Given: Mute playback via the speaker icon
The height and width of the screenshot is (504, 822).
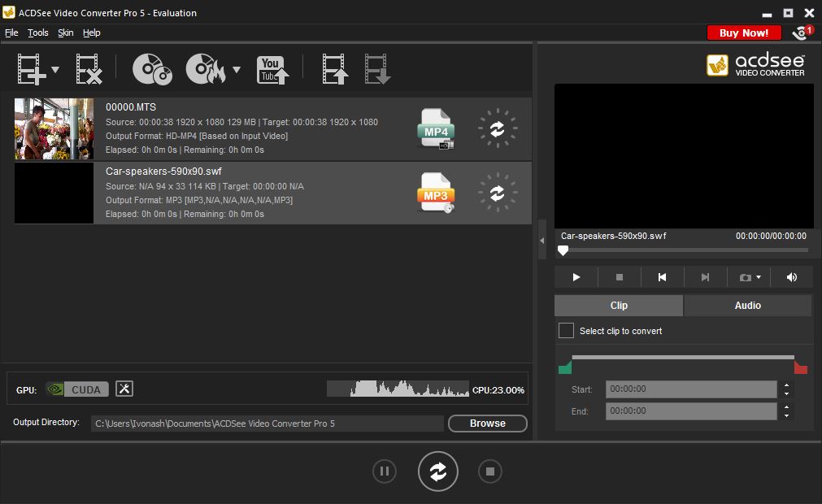Looking at the screenshot, I should click(x=791, y=277).
